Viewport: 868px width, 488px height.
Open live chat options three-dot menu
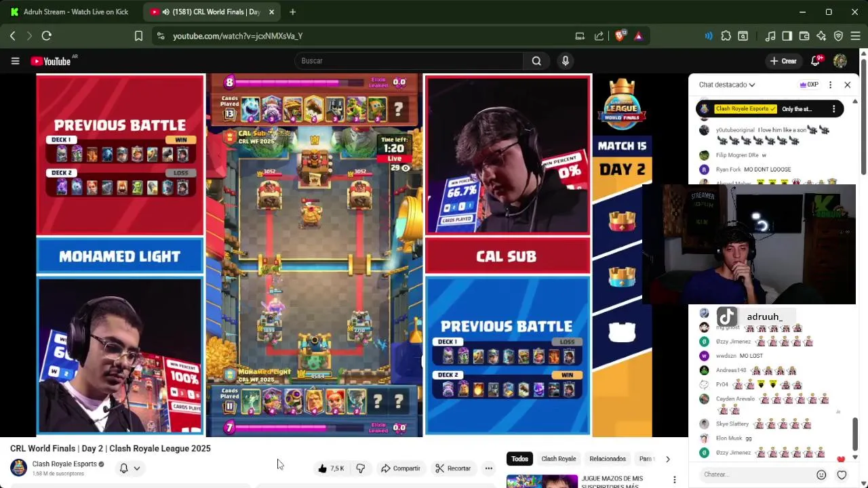(830, 85)
